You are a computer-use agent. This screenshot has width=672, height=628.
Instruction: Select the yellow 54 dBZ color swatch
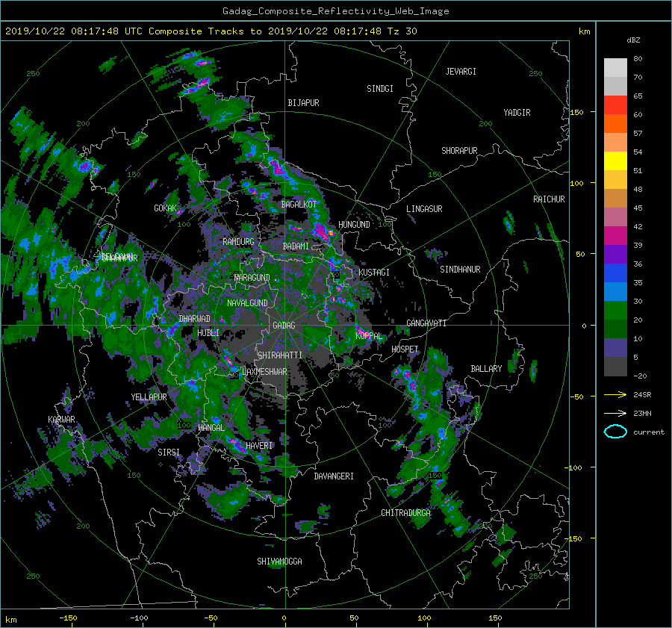[615, 161]
